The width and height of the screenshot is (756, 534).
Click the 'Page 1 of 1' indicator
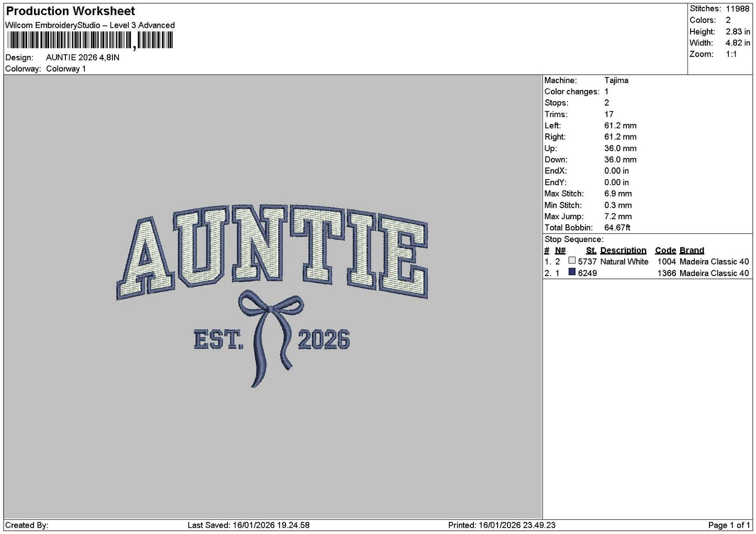[x=729, y=525]
